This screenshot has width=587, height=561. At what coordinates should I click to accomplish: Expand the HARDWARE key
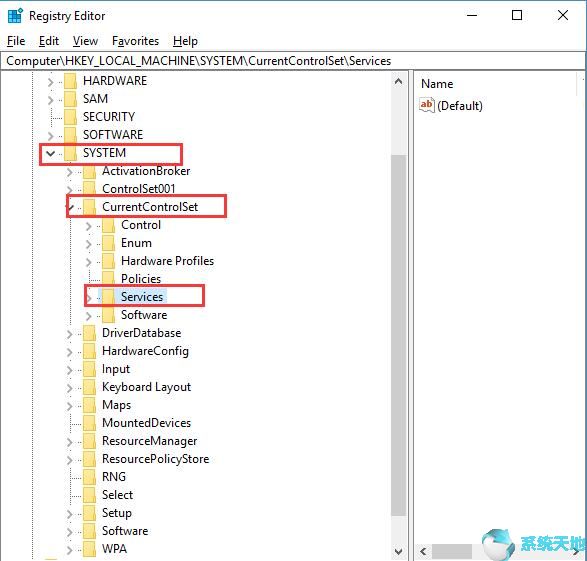(51, 82)
